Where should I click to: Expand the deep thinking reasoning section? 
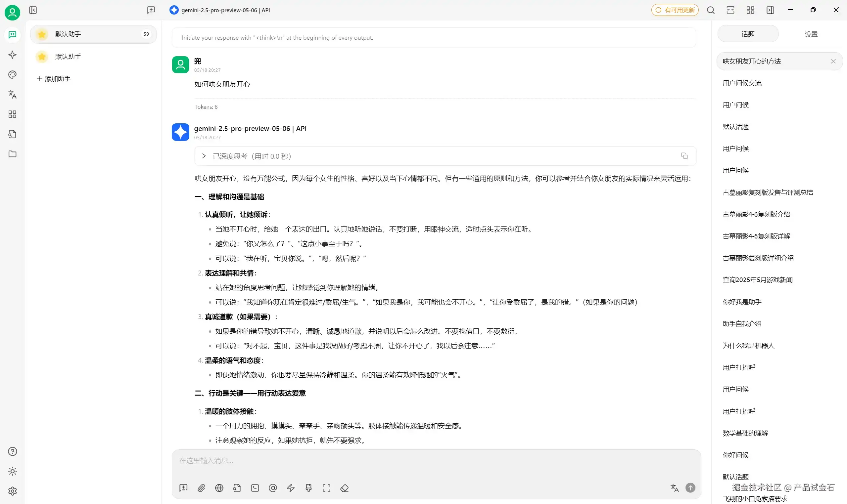point(204,156)
